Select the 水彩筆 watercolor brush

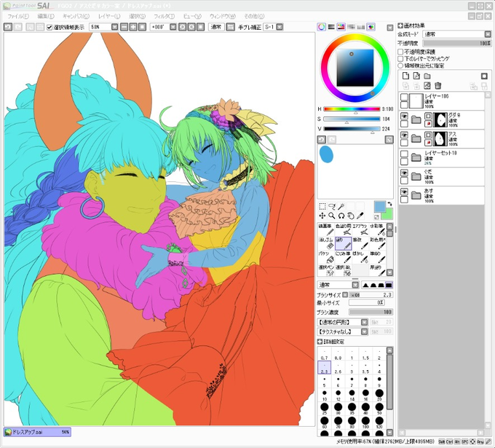click(377, 229)
